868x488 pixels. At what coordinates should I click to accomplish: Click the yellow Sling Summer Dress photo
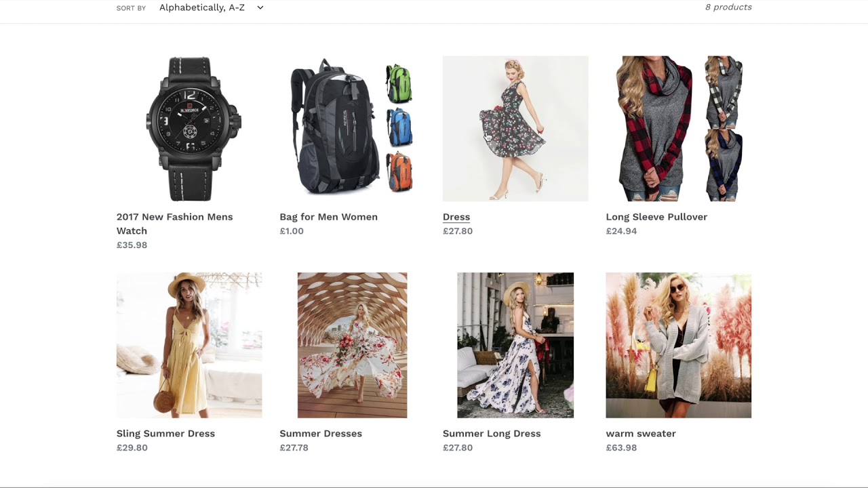[189, 345]
